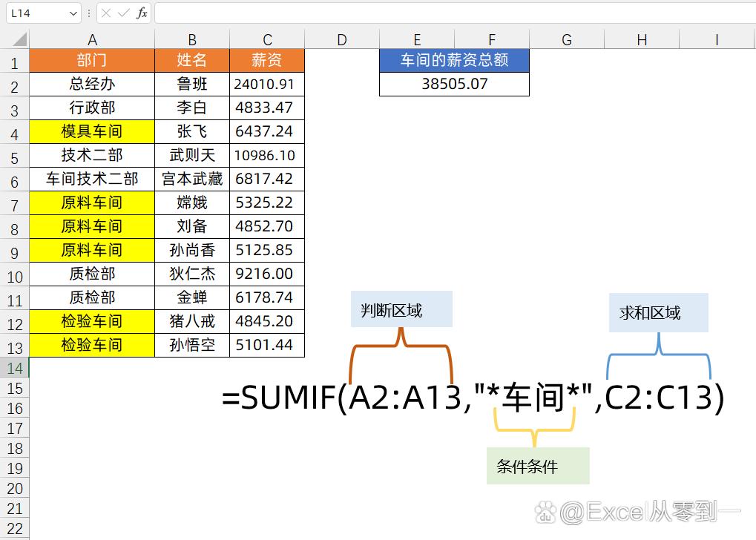Viewport: 756px width, 540px height.
Task: Select column E header
Action: (417, 39)
